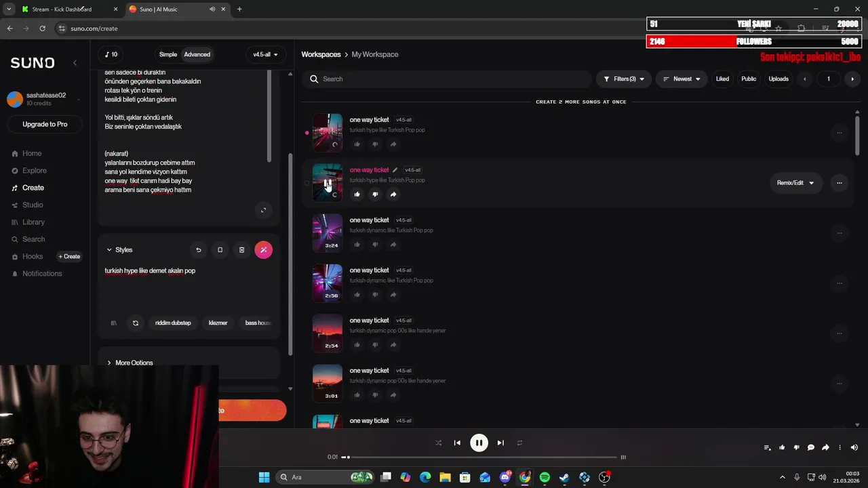
Task: Open the player bar vertical dots menu
Action: click(x=840, y=447)
